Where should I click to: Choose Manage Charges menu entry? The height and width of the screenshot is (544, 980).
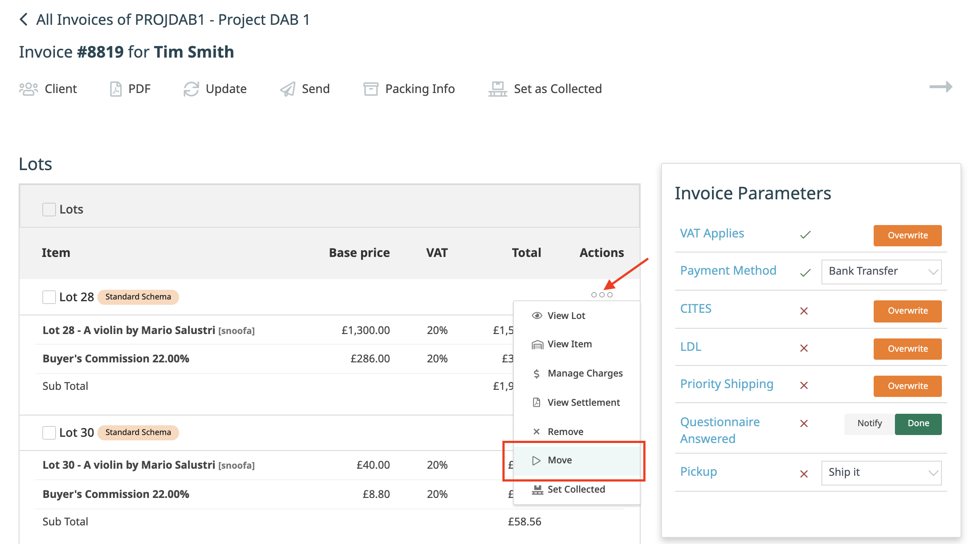(x=576, y=373)
